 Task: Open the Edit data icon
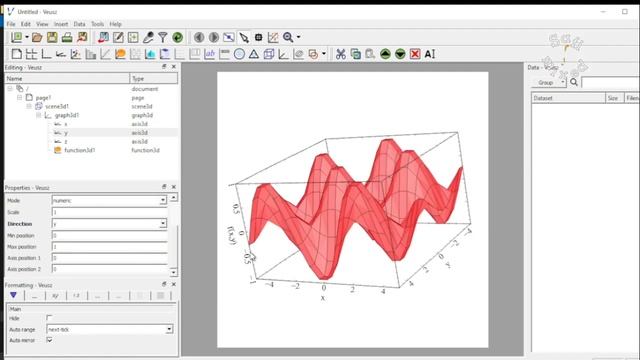point(118,38)
